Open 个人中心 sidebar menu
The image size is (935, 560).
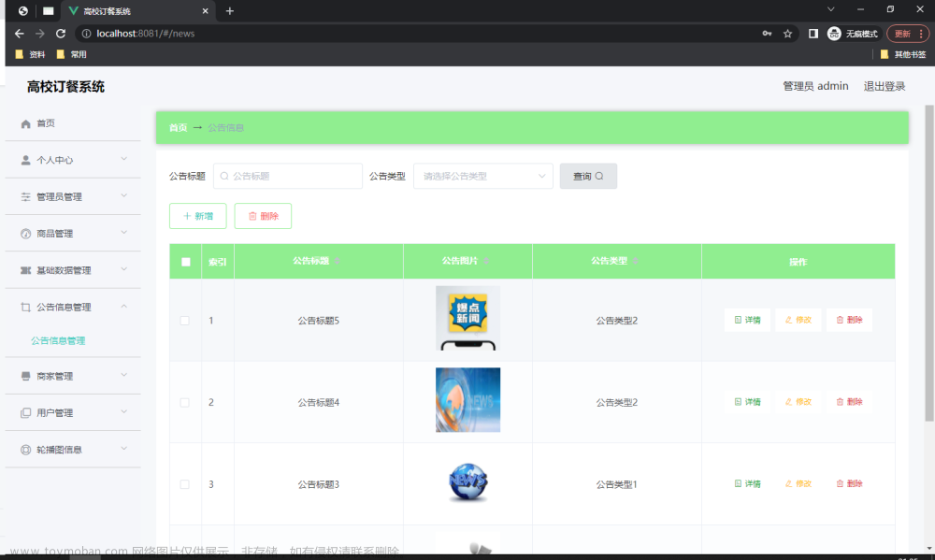coord(73,160)
